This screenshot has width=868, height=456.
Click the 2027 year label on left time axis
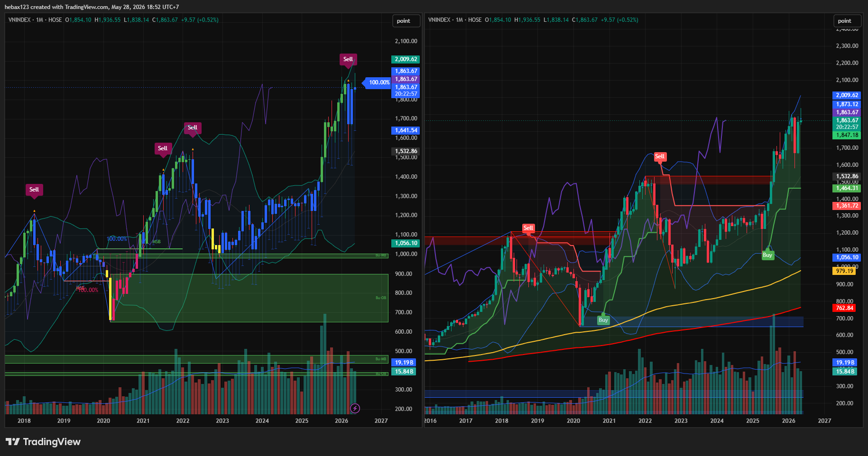tap(381, 421)
